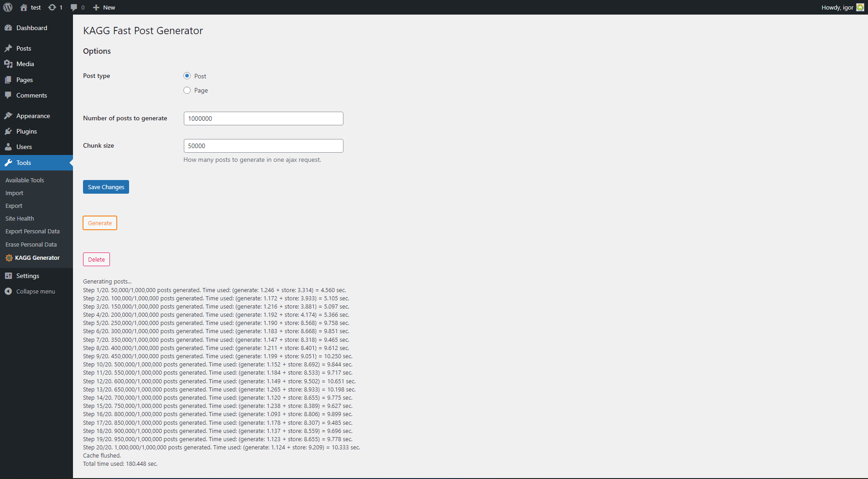Select the Post radio button
Image resolution: width=868 pixels, height=479 pixels.
click(x=187, y=76)
